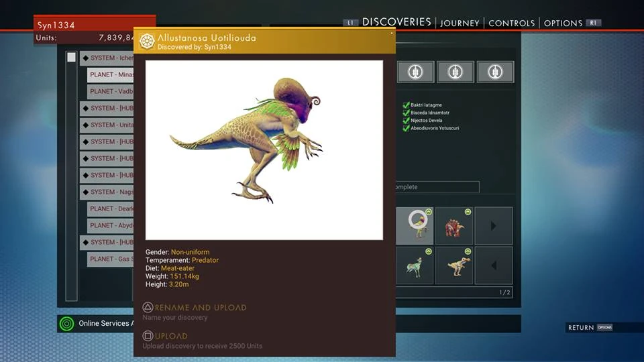This screenshot has width=644, height=362.
Task: Click upload badge on tan two-legged creature
Action: 468,251
